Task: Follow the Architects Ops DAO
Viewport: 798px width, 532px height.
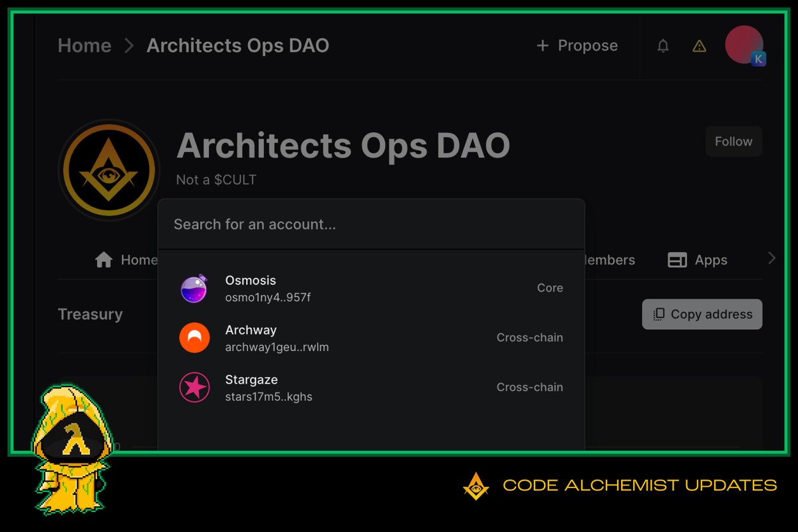Action: tap(733, 142)
